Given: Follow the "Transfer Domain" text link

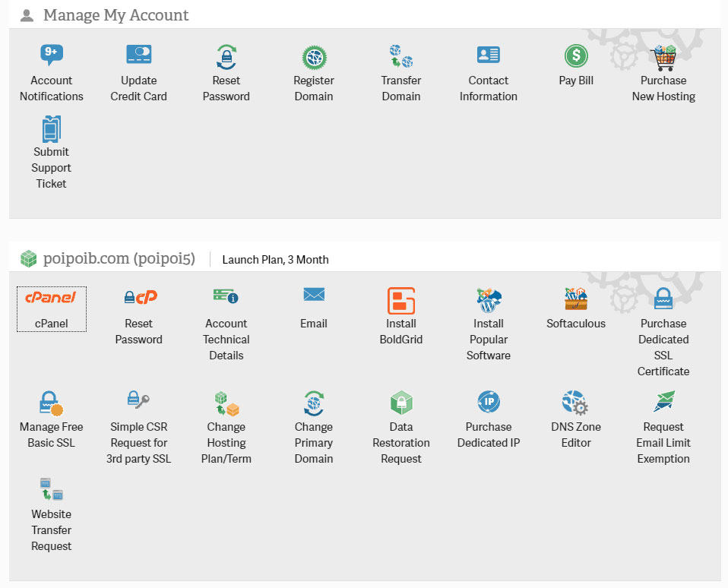Looking at the screenshot, I should coord(401,88).
